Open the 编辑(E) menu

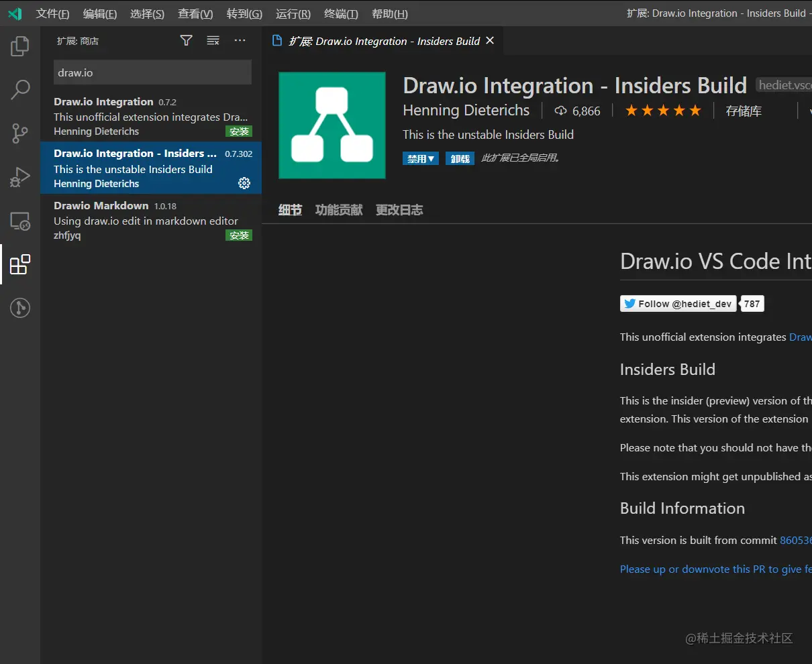100,13
